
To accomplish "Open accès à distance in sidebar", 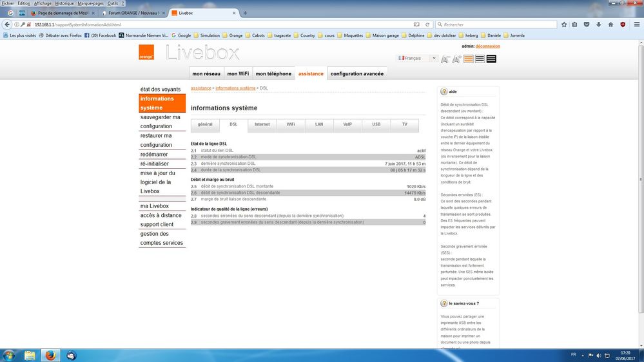I will tap(161, 215).
